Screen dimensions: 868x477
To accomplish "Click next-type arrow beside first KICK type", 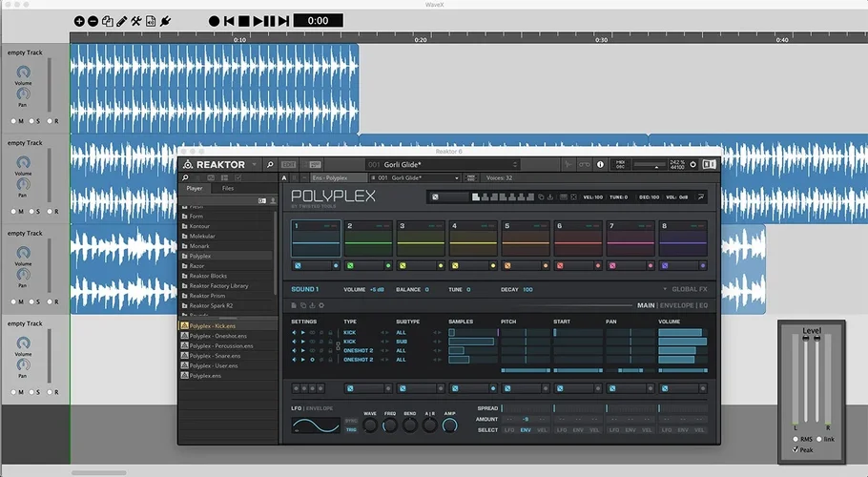I will [x=387, y=333].
